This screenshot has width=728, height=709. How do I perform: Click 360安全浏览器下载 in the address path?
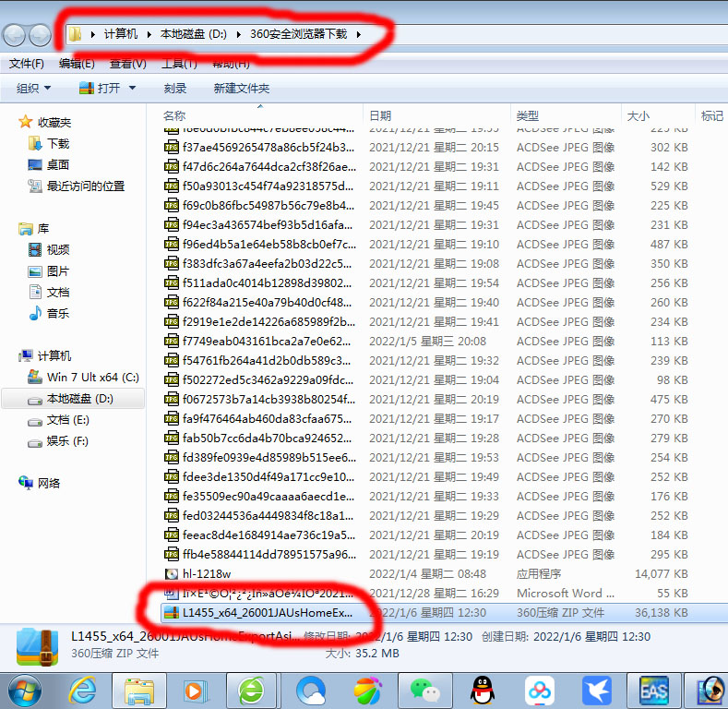click(299, 34)
